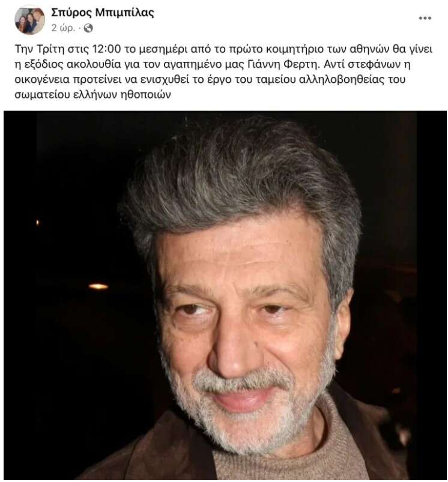Visit the Σπύρος Μπιμπίλας profile name link
The height and width of the screenshot is (482, 448).
tap(102, 13)
